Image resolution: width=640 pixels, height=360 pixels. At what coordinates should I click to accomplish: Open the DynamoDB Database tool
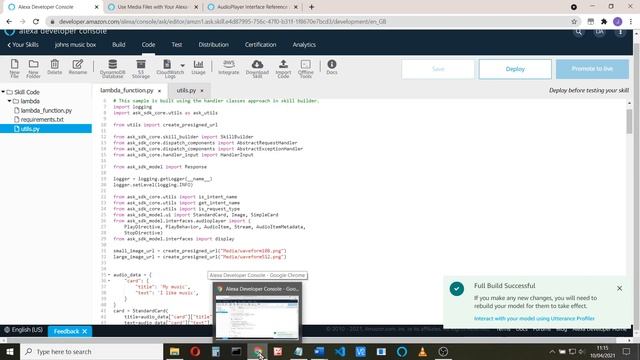point(113,68)
